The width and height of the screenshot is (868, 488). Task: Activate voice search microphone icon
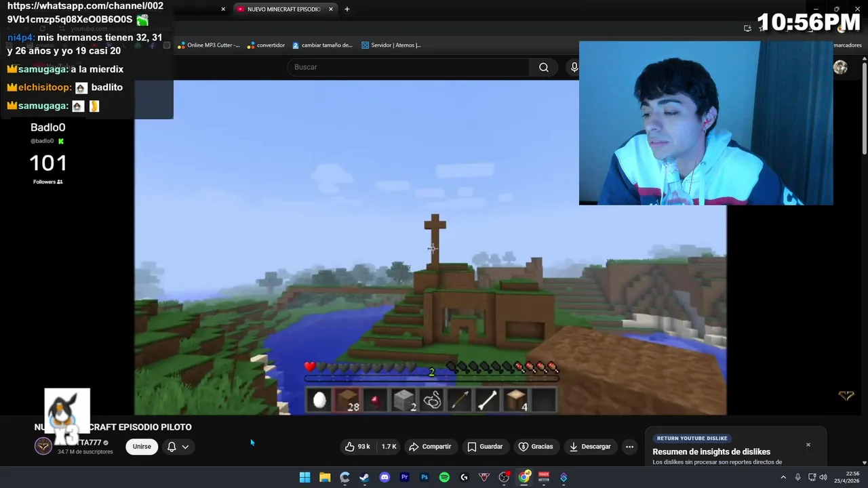(x=574, y=67)
